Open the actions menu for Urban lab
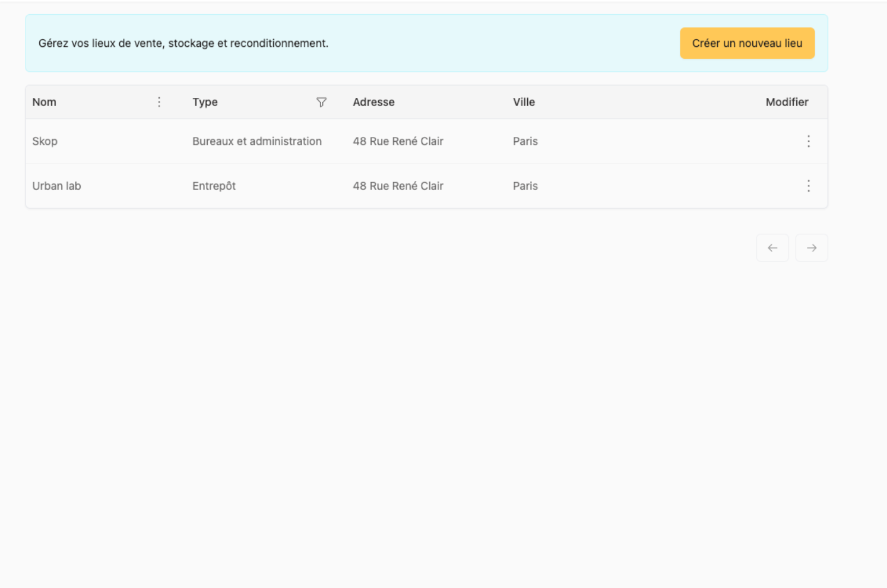The height and width of the screenshot is (588, 887). 808,186
